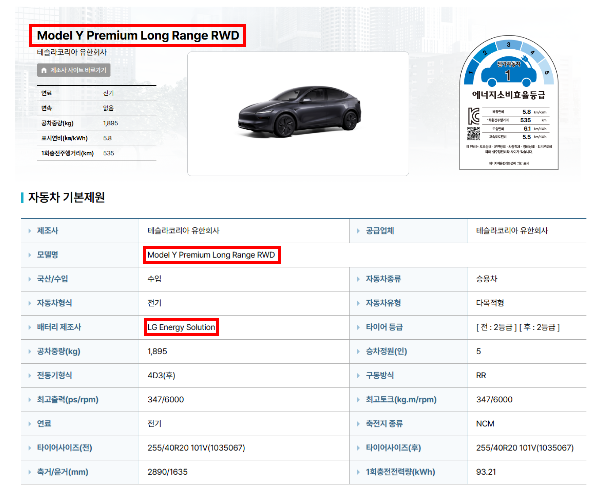Open the manufacturer site shortcut button
603x504 pixels.
[73, 70]
